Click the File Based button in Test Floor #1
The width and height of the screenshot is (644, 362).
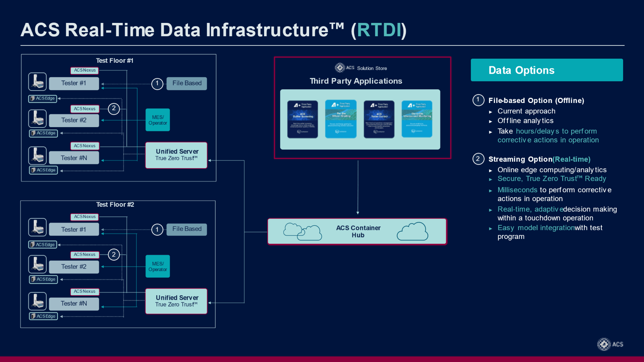[x=186, y=83]
